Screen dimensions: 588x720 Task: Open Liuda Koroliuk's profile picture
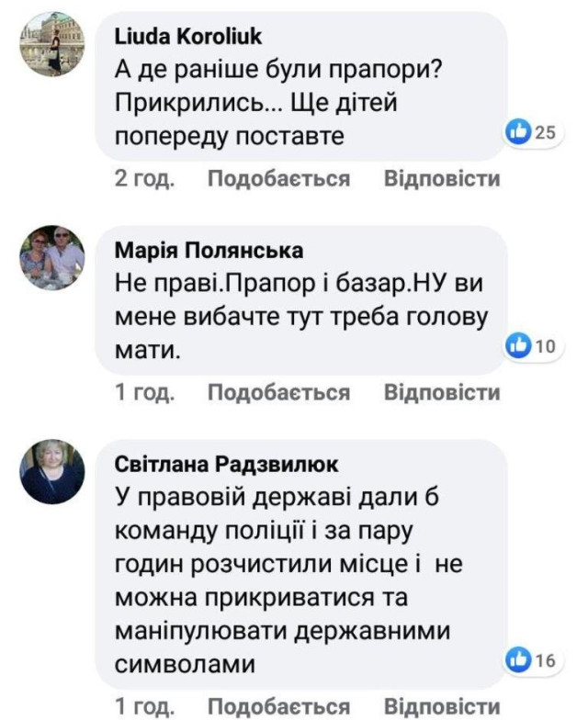[x=52, y=44]
